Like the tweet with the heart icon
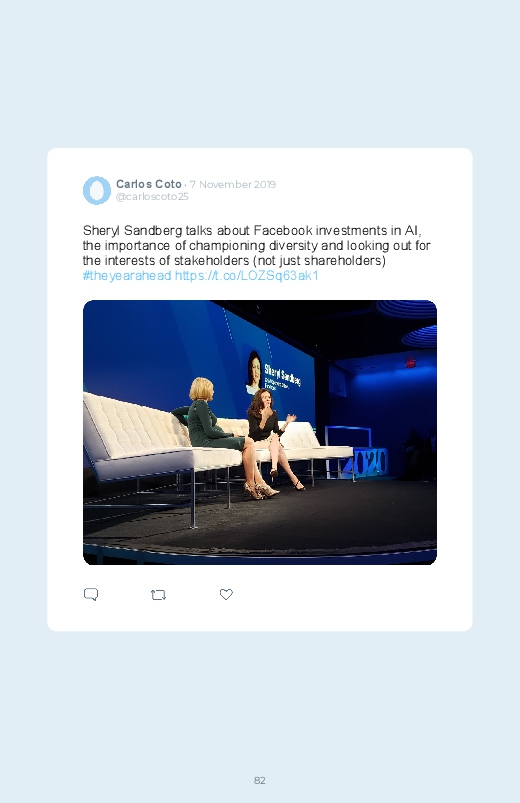 [226, 594]
